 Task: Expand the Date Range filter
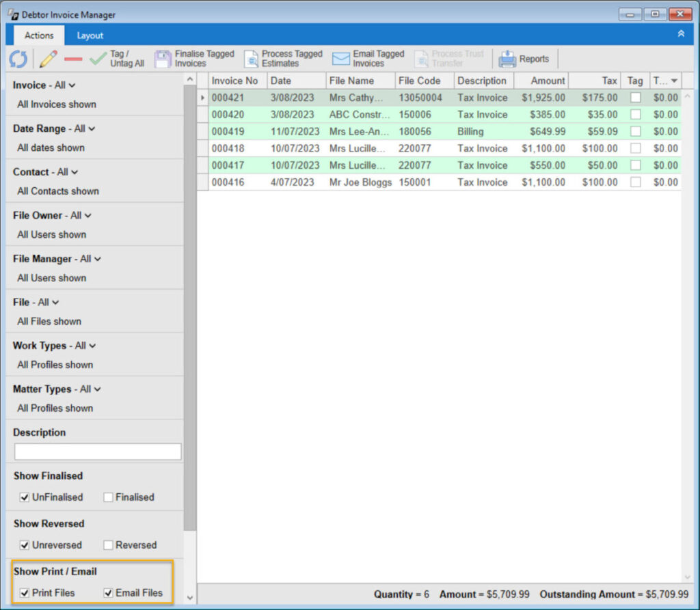[x=91, y=128]
